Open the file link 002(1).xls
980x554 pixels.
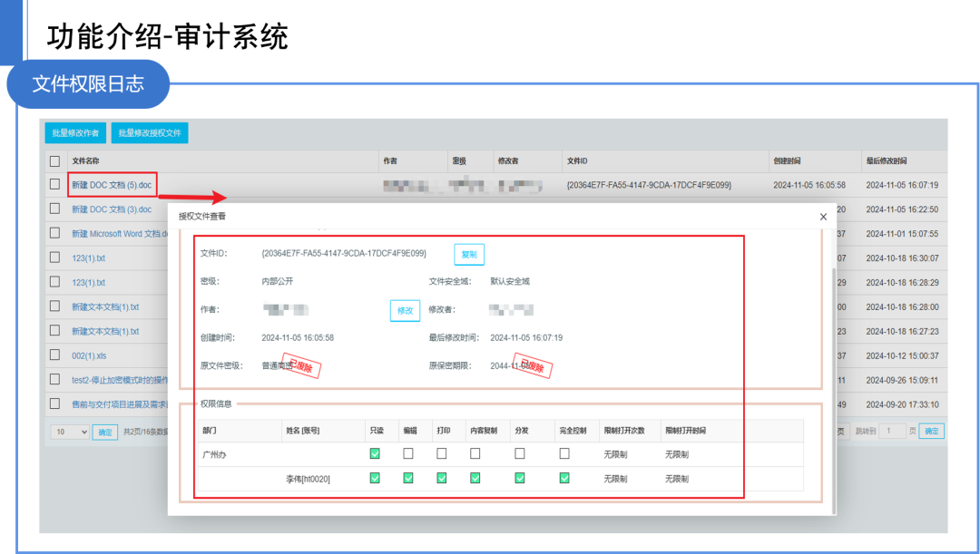tap(89, 355)
